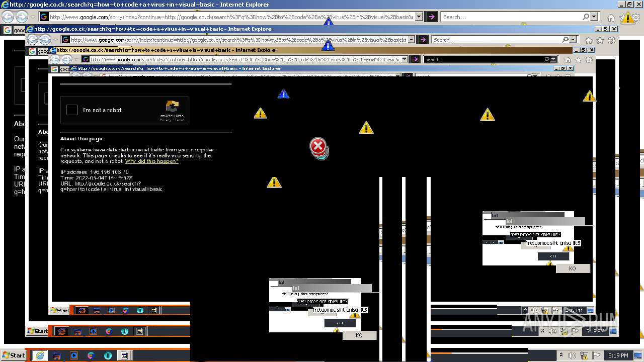The width and height of the screenshot is (644, 362).
Task: Click search magnifier in second nested IE window
Action: pos(566,40)
